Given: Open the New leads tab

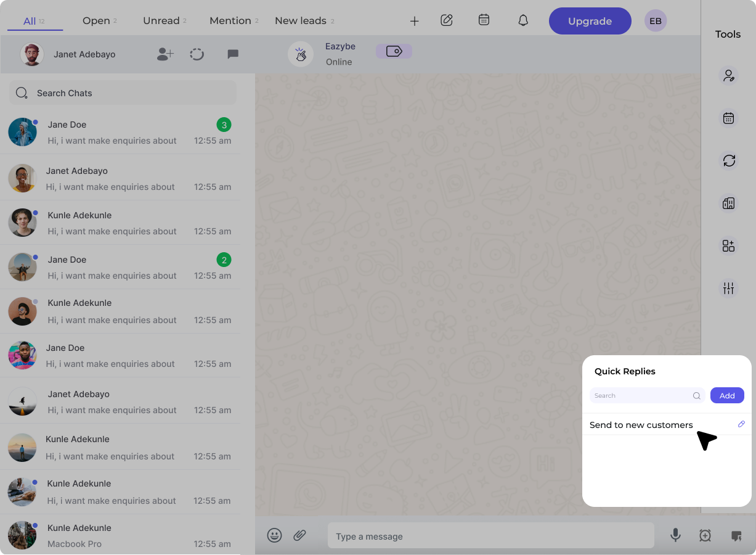Looking at the screenshot, I should pos(300,20).
